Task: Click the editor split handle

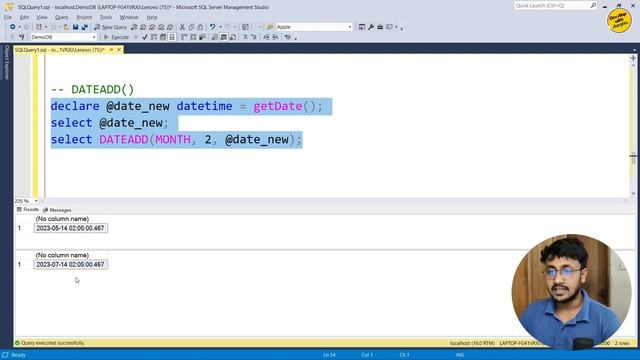Action: pyautogui.click(x=633, y=58)
